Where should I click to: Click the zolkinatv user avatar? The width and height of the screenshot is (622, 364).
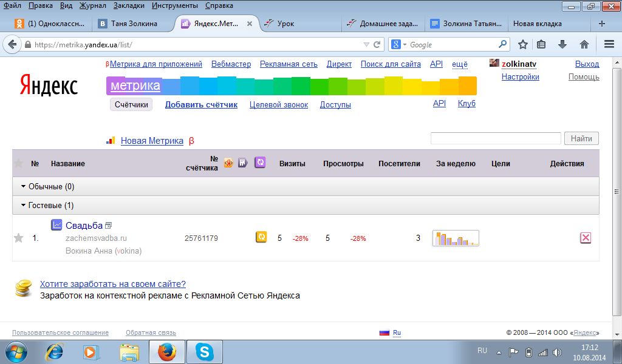494,63
